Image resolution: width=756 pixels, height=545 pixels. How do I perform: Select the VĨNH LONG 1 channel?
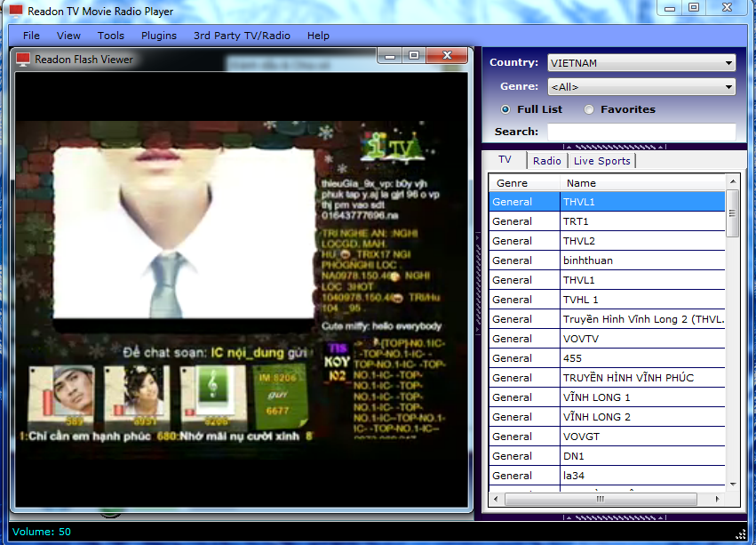click(607, 397)
